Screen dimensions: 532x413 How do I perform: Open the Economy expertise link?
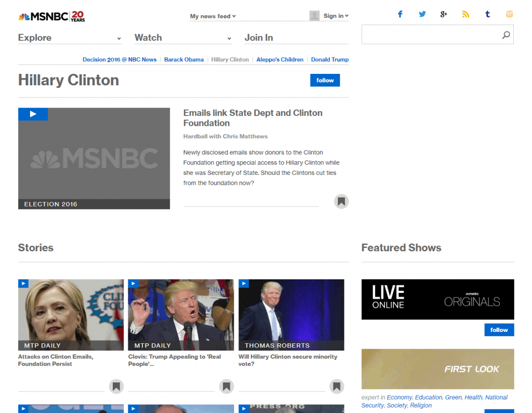point(400,397)
